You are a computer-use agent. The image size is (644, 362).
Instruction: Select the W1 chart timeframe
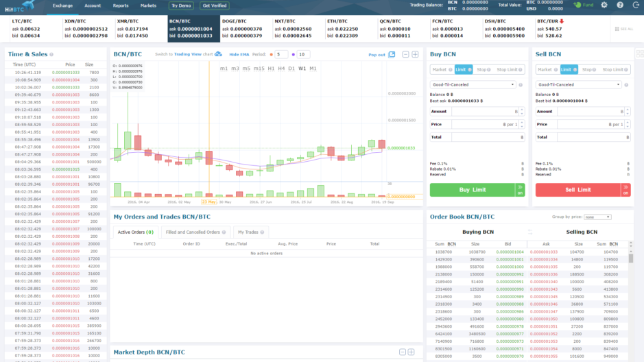[x=302, y=69]
